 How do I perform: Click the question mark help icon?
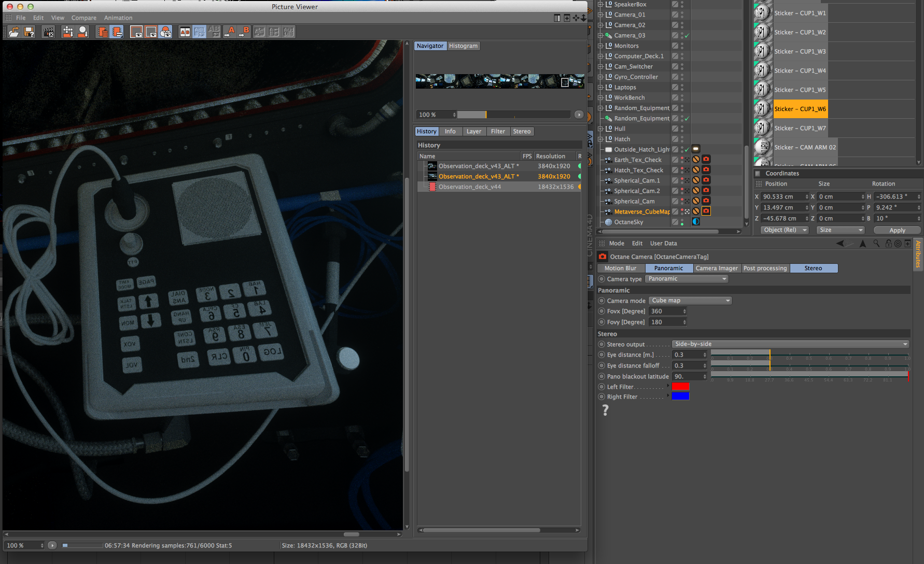(605, 410)
